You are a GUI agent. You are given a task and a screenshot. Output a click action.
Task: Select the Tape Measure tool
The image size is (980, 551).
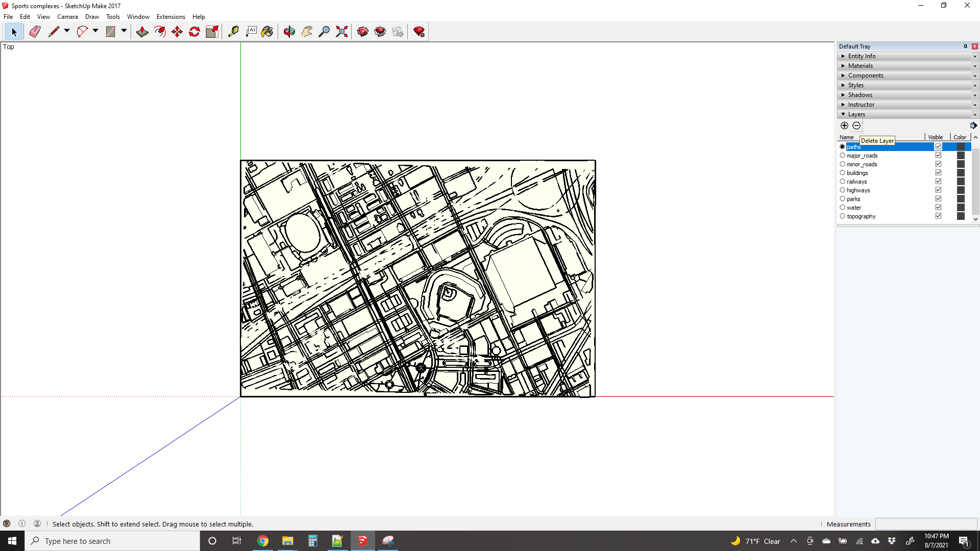point(233,32)
